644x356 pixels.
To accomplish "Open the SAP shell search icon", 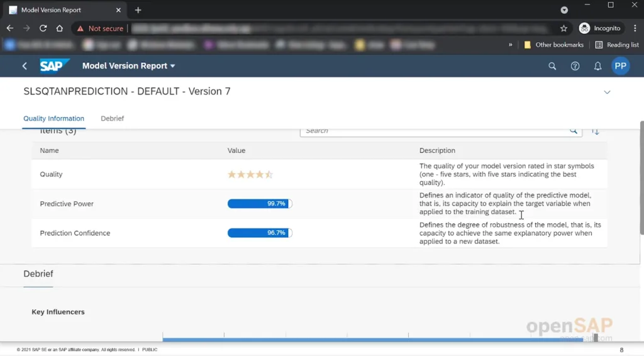I will click(x=552, y=65).
